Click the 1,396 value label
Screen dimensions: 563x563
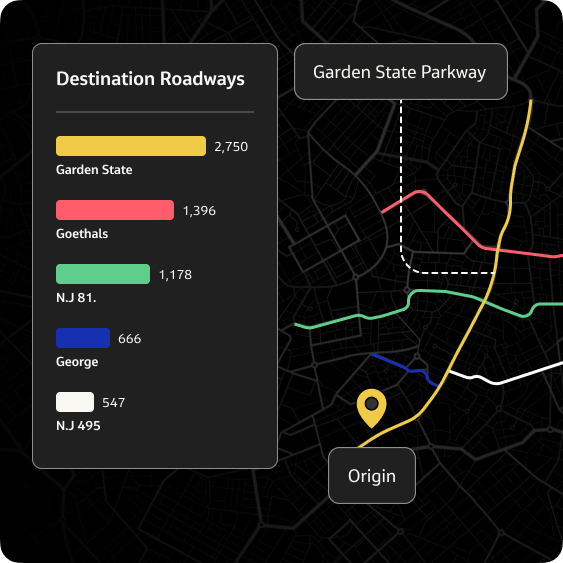(199, 210)
